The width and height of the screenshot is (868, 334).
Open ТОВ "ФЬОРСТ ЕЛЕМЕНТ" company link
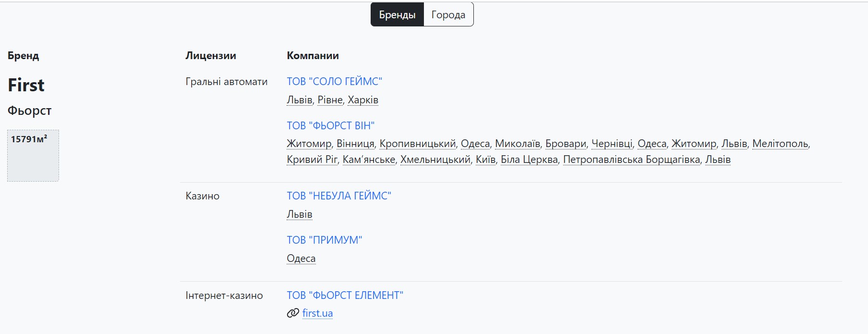click(x=345, y=296)
